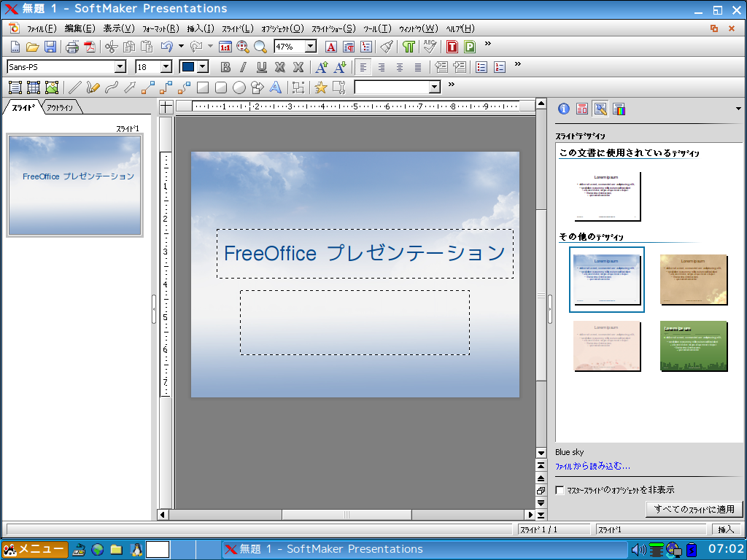Undo the last action with the undo arrow

pos(167,47)
